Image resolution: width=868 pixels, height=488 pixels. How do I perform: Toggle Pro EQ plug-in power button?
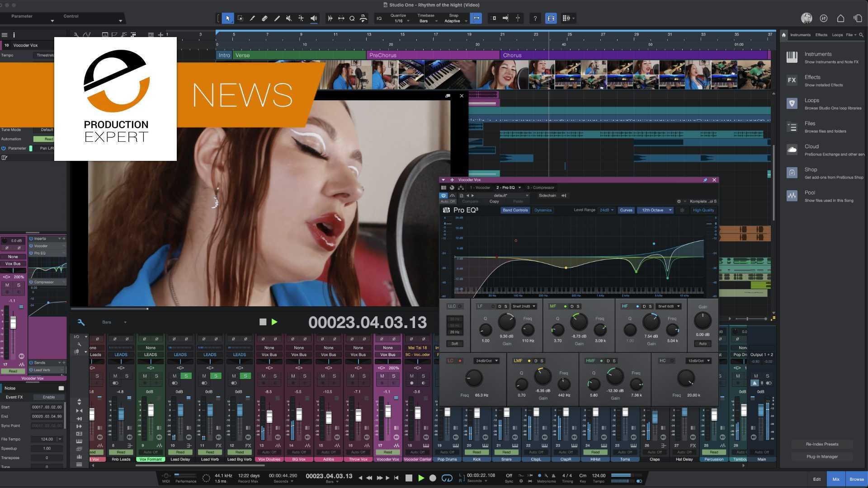[x=443, y=196]
